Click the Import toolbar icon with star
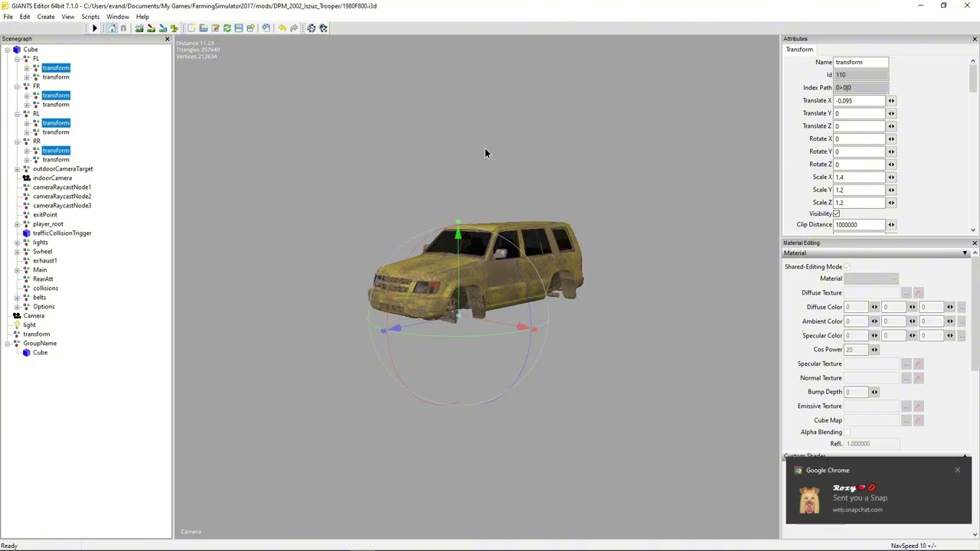 pos(250,28)
